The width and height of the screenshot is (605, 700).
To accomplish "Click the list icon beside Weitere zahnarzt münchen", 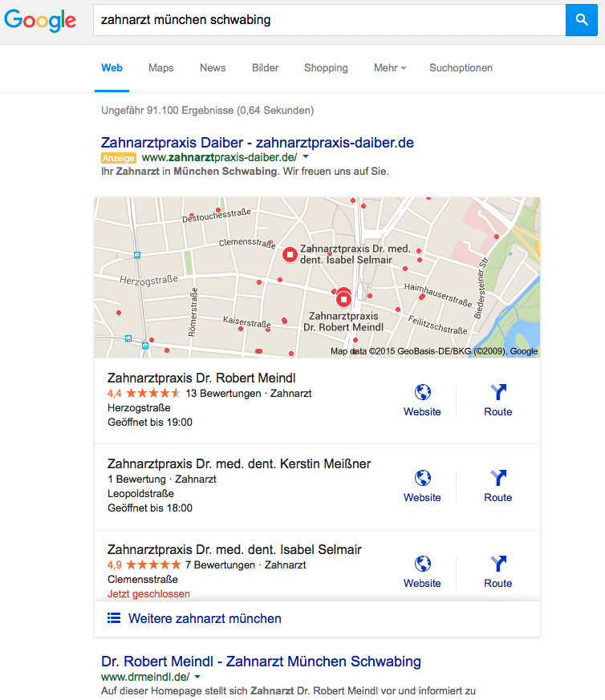I will [x=114, y=618].
